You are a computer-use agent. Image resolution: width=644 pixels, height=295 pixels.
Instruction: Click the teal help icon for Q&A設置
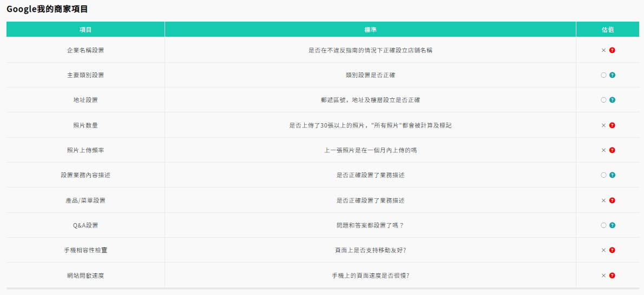tap(612, 225)
